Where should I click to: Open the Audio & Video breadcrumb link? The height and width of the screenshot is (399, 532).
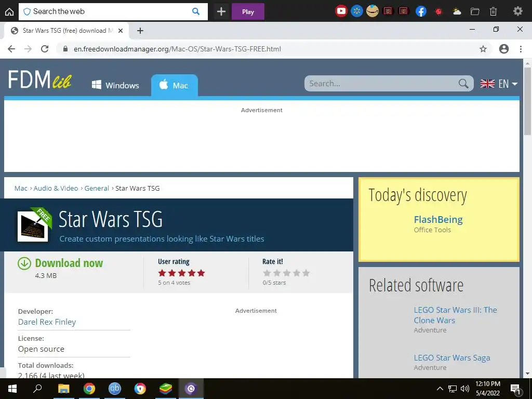point(56,188)
